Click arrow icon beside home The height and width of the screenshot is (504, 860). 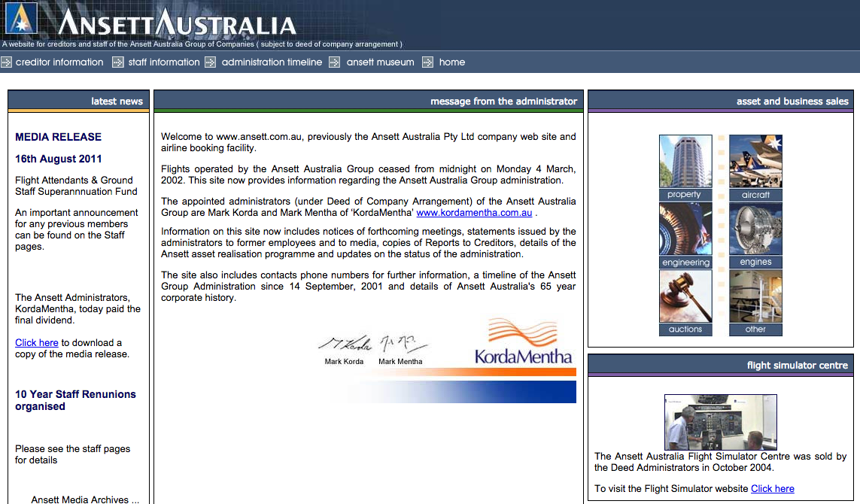tap(427, 62)
